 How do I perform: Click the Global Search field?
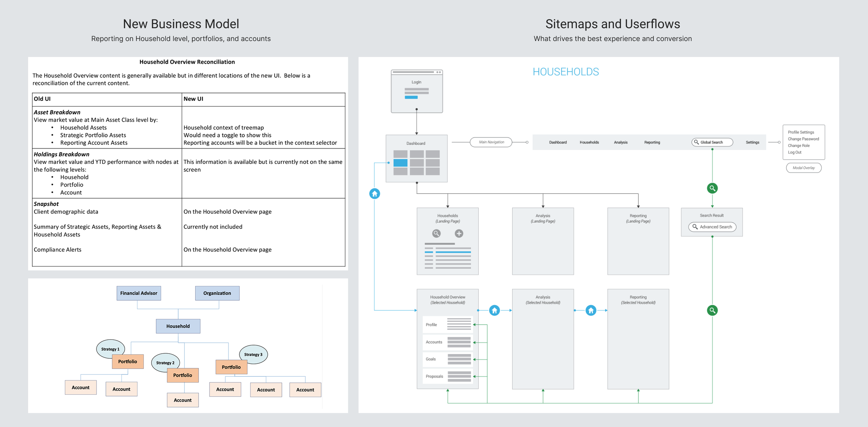tap(712, 142)
